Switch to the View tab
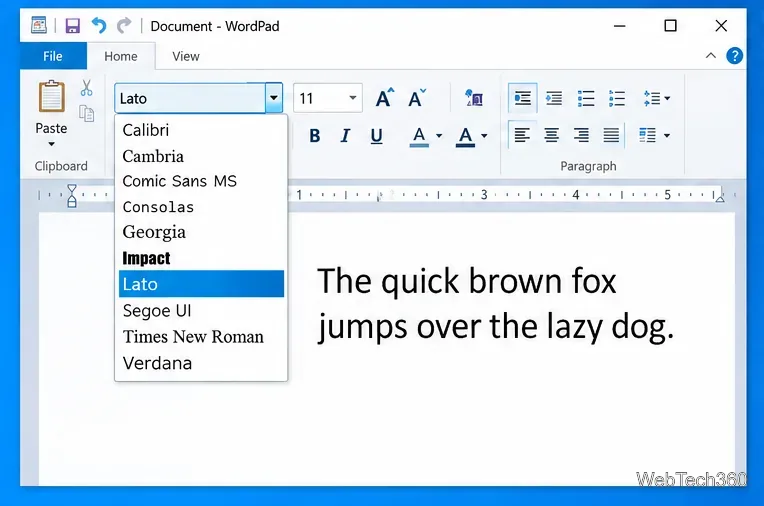Screen dimensions: 764x506 click(x=186, y=56)
